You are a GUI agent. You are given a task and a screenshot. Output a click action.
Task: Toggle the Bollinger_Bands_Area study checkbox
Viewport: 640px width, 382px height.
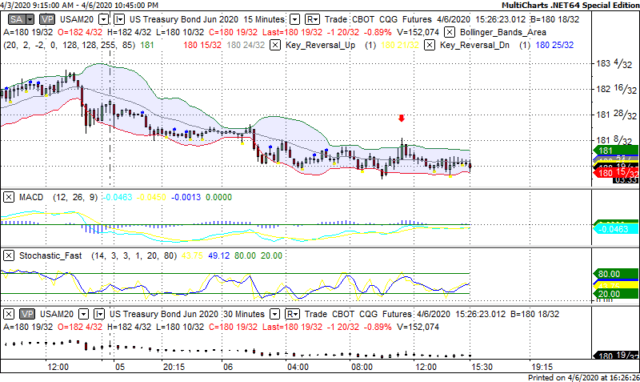click(449, 32)
